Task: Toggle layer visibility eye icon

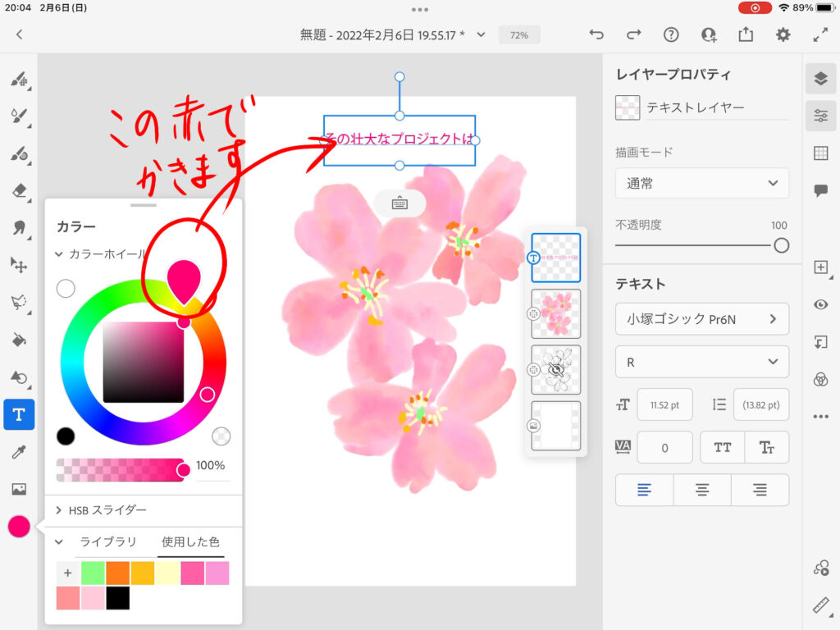Action: (x=820, y=304)
